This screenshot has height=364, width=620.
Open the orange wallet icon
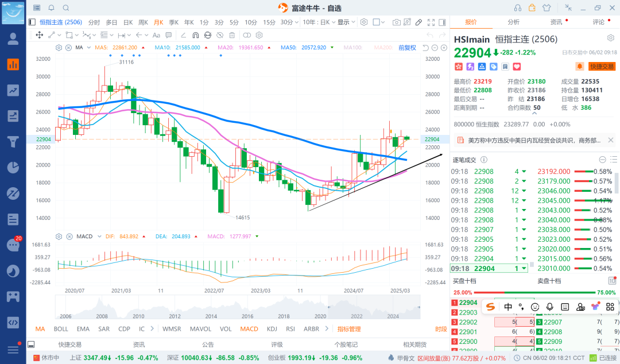coord(532,7)
